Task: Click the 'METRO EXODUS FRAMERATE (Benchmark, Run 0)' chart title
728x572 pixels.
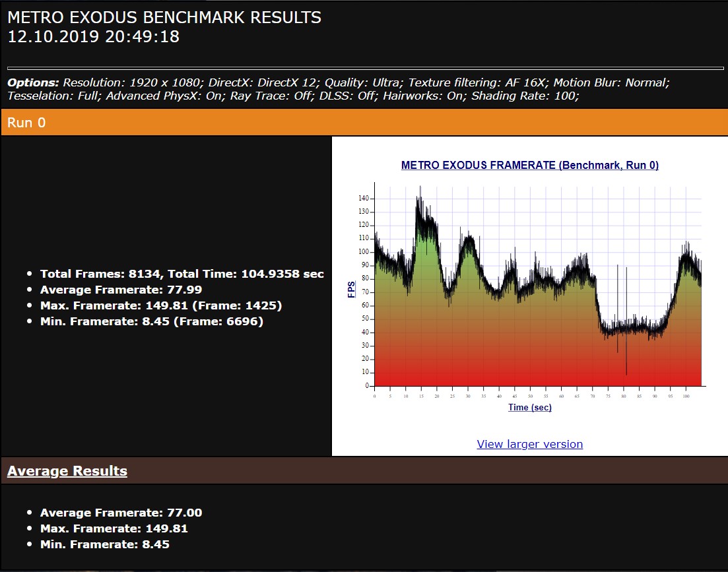Action: click(x=530, y=165)
